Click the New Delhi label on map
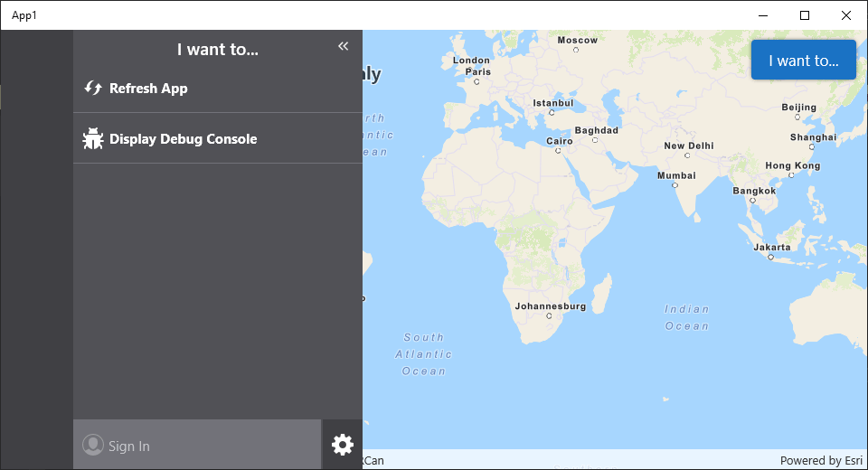 pos(688,146)
